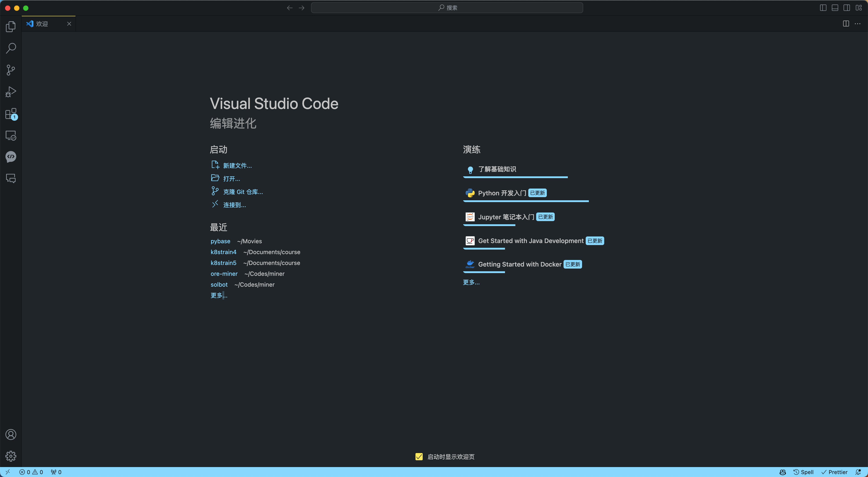Uncheck the 启动时显示欢迎页 checkbox

click(419, 456)
